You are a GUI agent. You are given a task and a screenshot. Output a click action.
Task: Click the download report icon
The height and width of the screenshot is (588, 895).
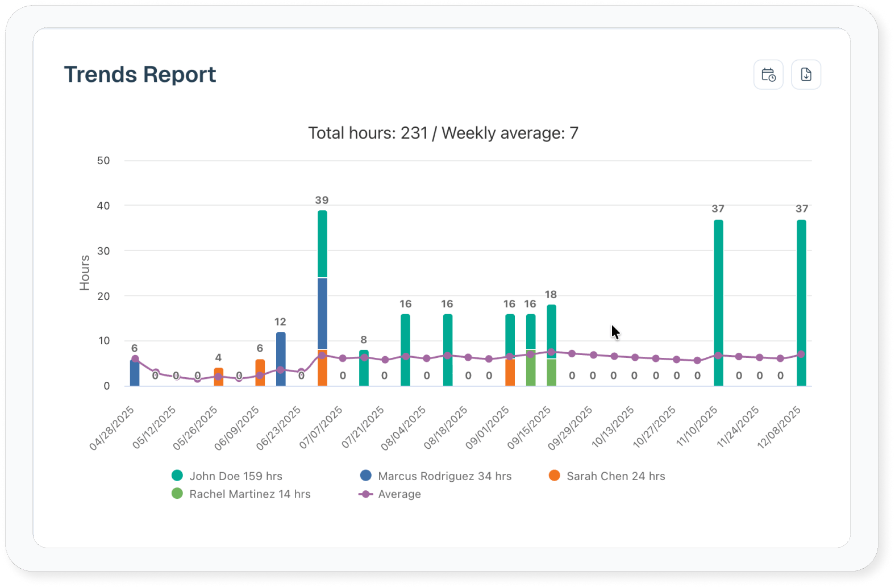pos(806,75)
